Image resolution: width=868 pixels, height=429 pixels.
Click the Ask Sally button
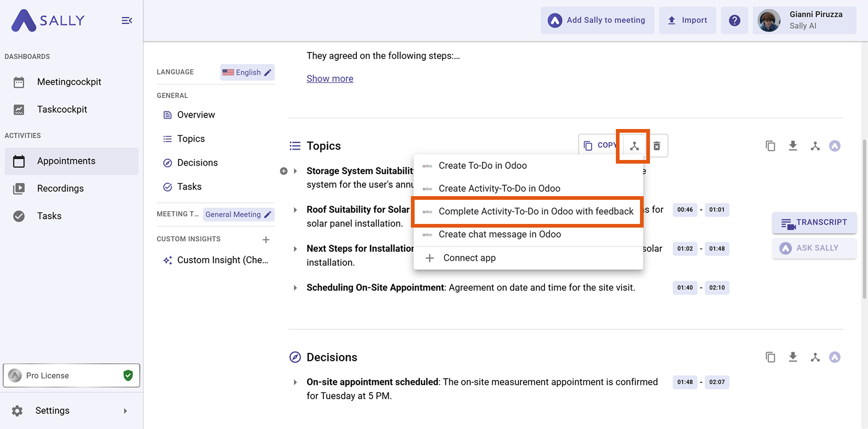pos(814,248)
